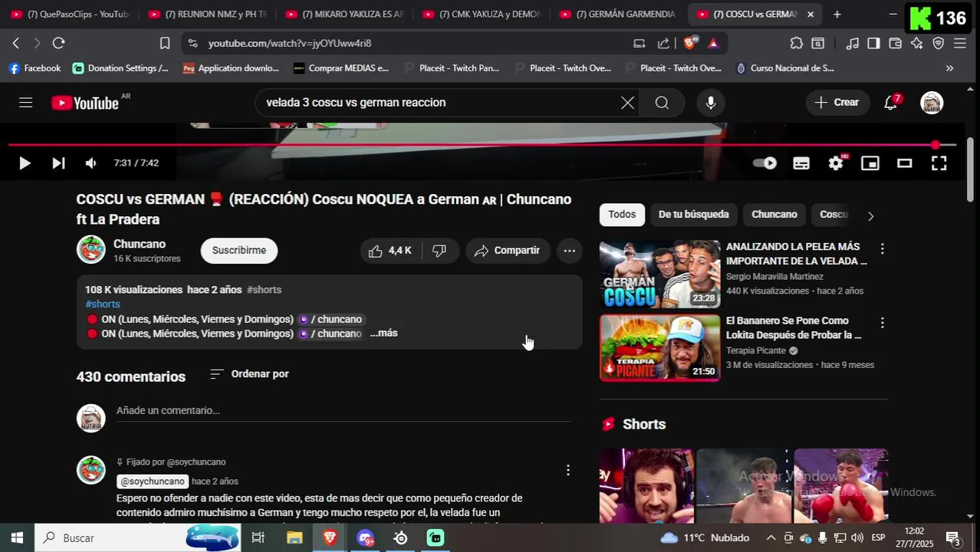Click the Brave Shields lion icon

pos(689,43)
